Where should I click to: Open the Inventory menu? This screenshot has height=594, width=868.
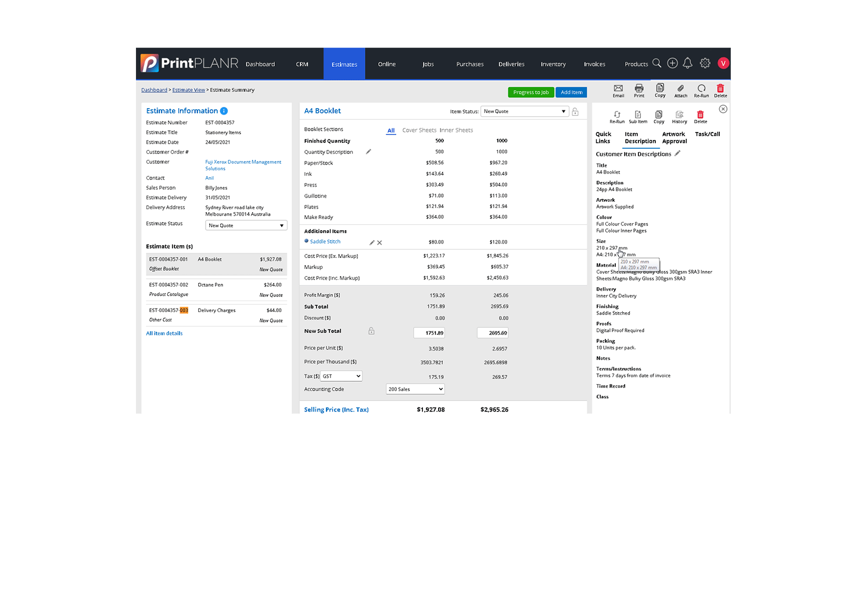[x=553, y=65]
